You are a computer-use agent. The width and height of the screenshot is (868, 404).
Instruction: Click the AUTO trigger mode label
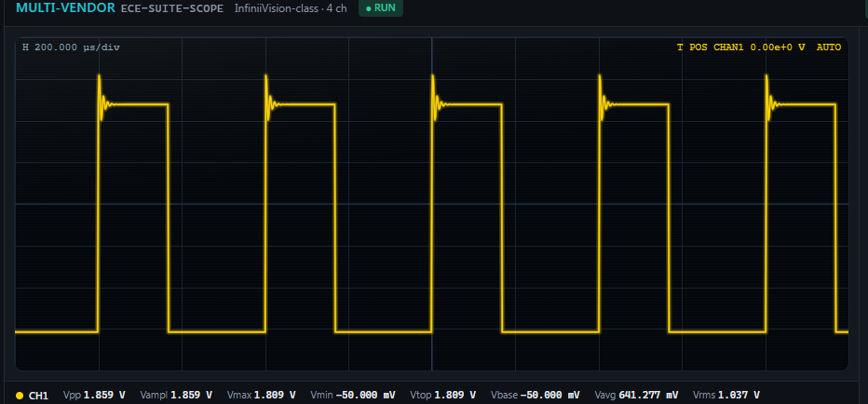829,47
